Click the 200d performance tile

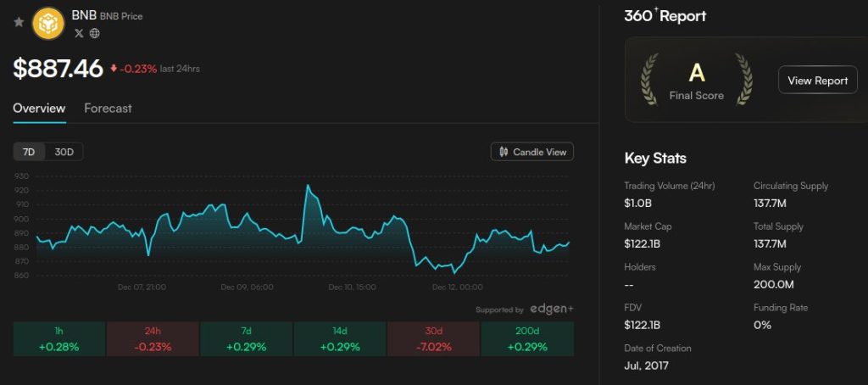[x=526, y=339]
